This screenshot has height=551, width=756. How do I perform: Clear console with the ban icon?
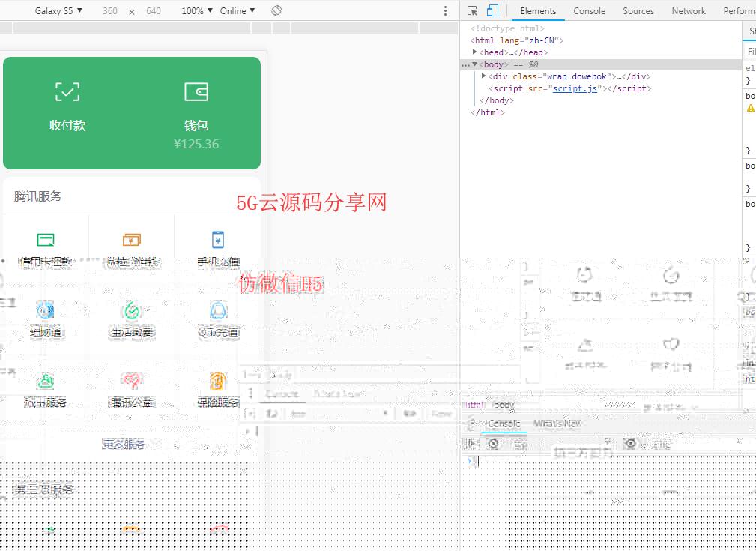coord(493,443)
